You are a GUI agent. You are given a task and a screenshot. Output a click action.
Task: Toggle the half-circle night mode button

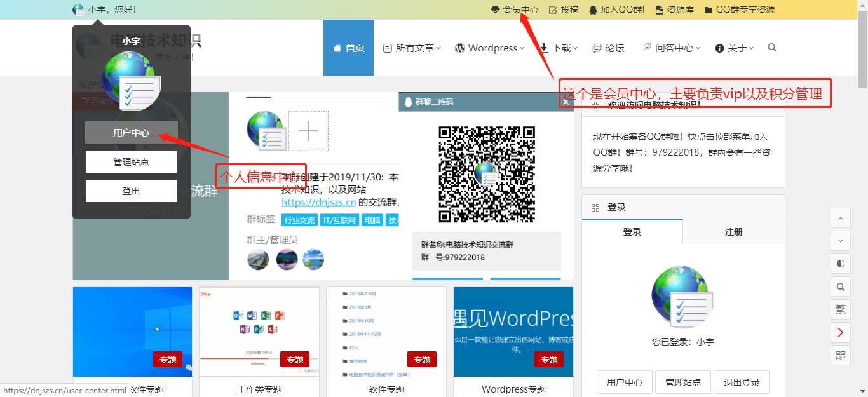(x=841, y=264)
